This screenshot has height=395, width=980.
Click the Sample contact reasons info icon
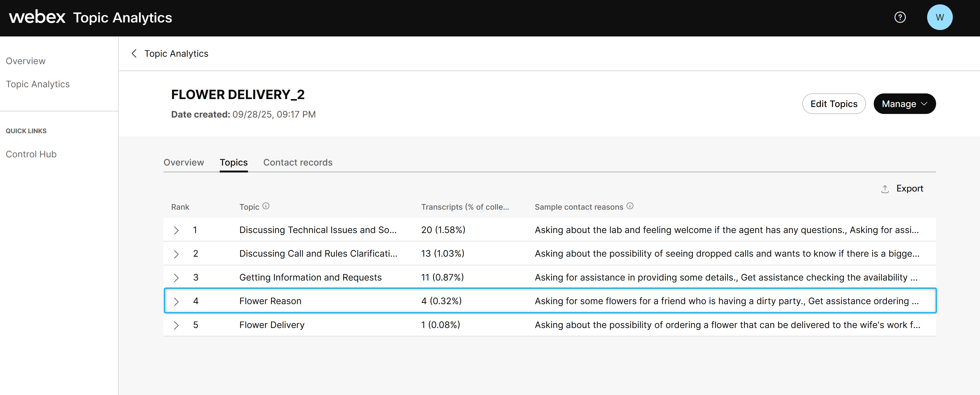click(630, 206)
